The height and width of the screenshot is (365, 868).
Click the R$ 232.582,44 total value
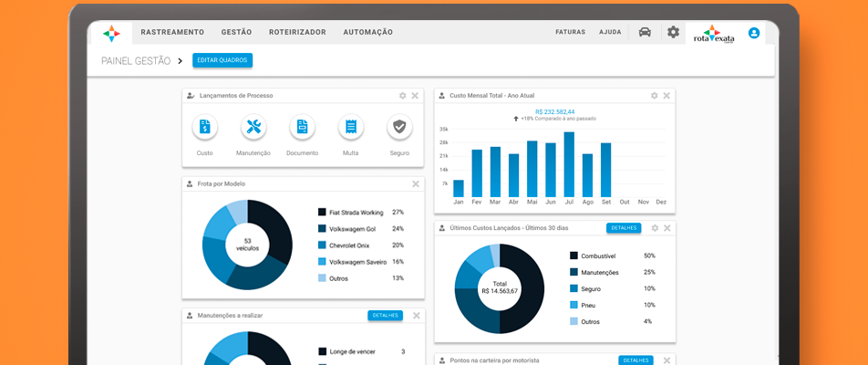pos(554,112)
